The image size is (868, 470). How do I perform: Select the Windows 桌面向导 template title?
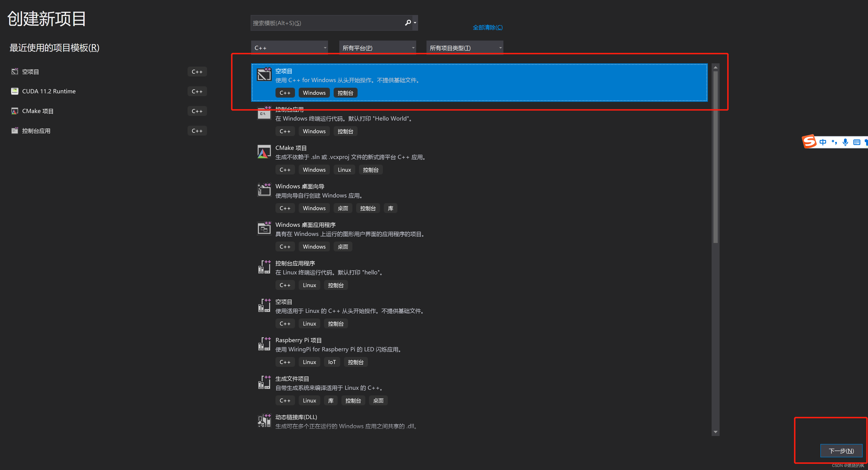pos(300,186)
